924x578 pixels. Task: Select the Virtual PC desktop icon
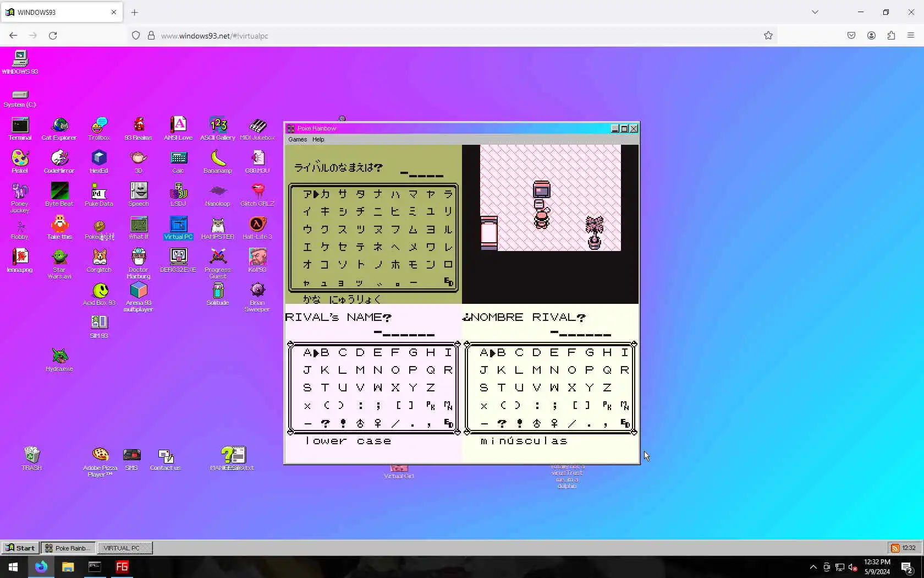pyautogui.click(x=178, y=228)
